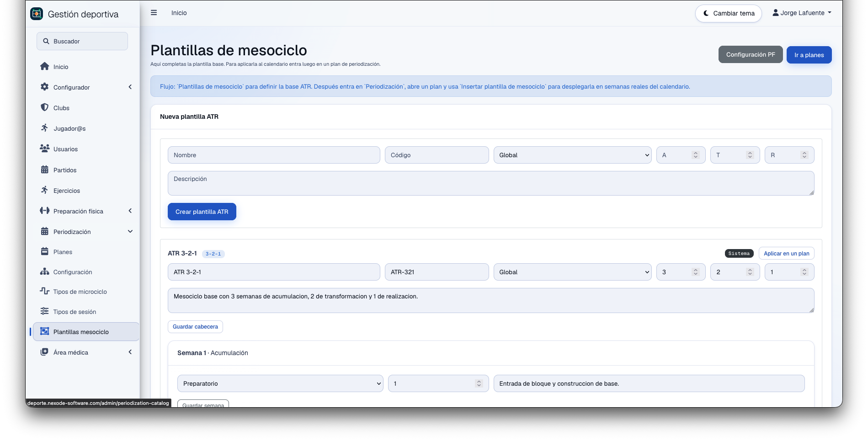Click the Plantillas mesociclo icon
868x441 pixels.
44,331
